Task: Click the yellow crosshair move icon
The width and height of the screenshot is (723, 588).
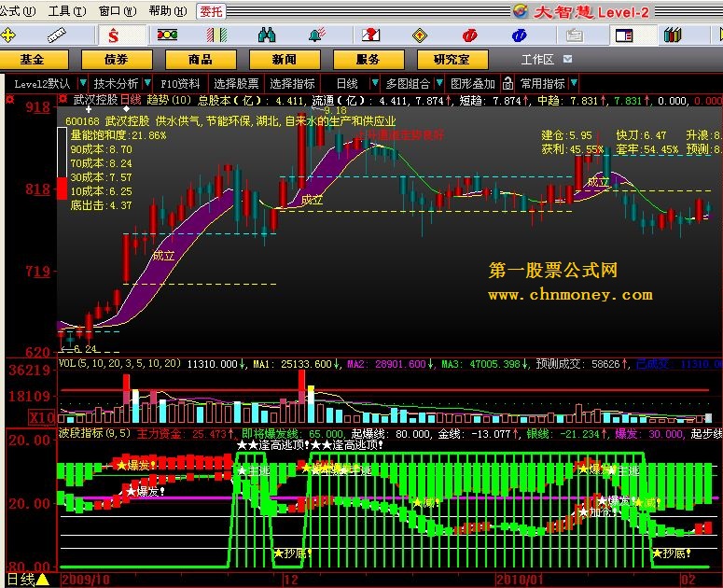Action: tap(7, 35)
